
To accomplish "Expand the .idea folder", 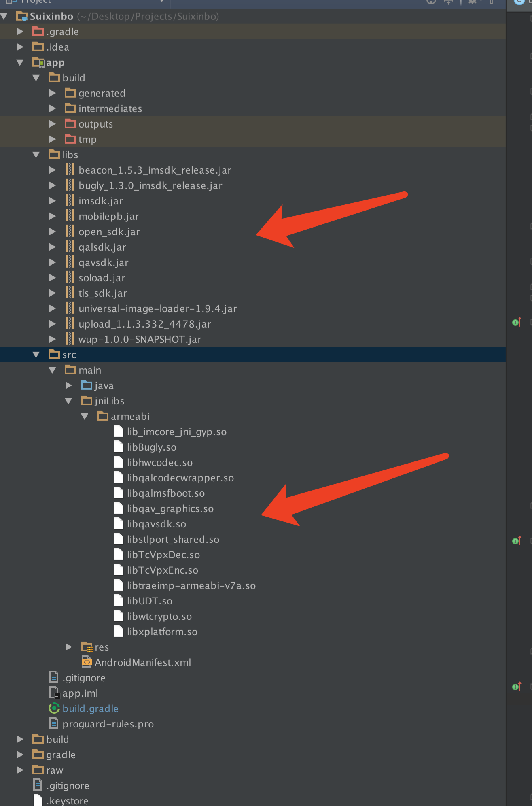I will 20,47.
